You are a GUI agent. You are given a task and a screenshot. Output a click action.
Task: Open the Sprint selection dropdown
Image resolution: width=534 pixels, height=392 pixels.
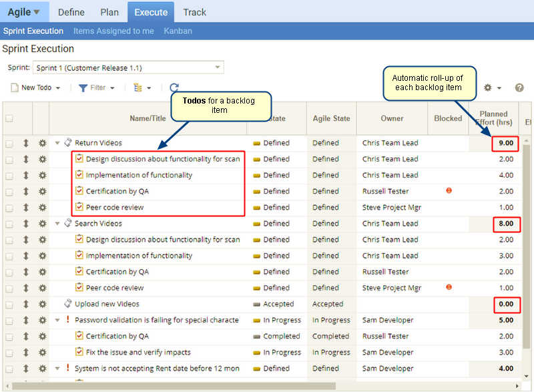127,67
